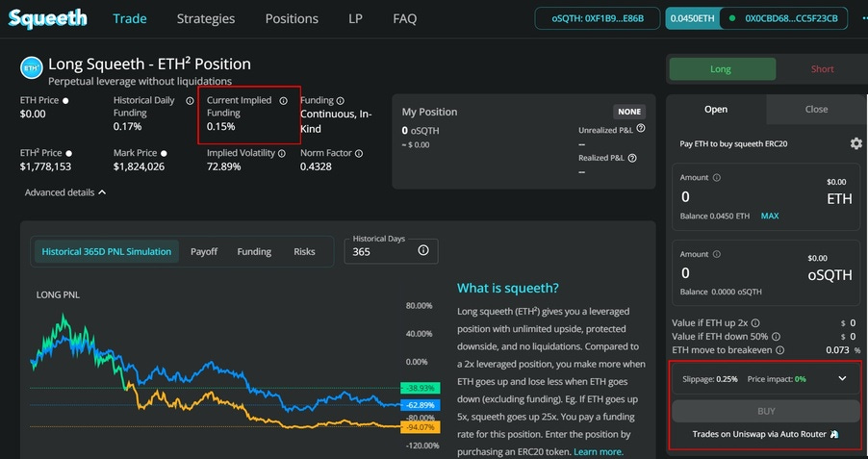868x459 pixels.
Task: Go to Trade page
Action: coord(130,18)
